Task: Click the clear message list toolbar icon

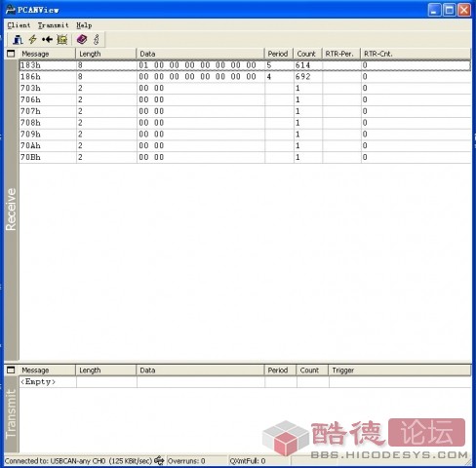Action: 62,40
